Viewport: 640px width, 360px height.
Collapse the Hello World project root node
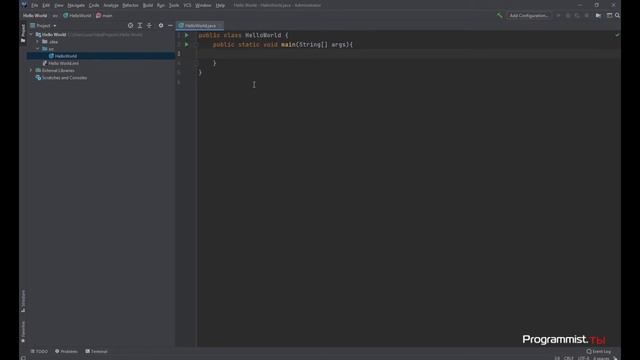tap(31, 35)
